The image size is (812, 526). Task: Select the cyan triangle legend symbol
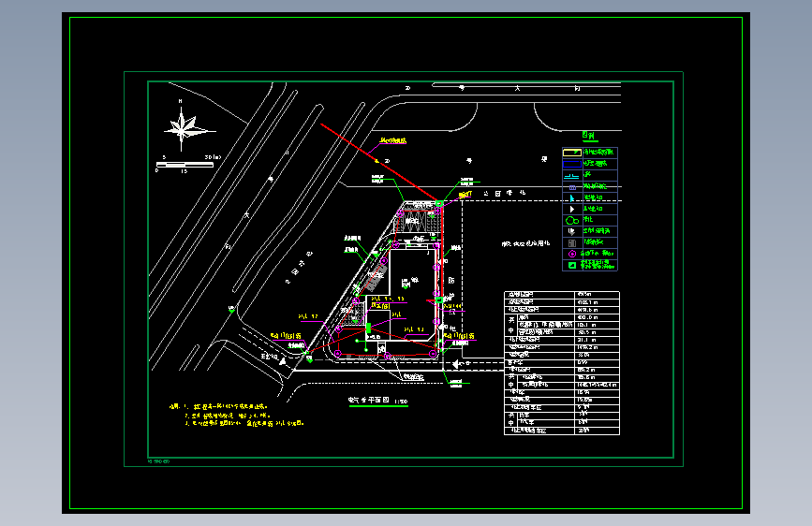tap(571, 197)
